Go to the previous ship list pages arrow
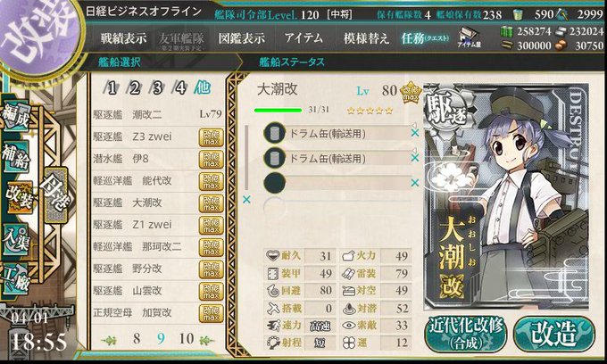The height and width of the screenshot is (364, 607). pos(109,341)
